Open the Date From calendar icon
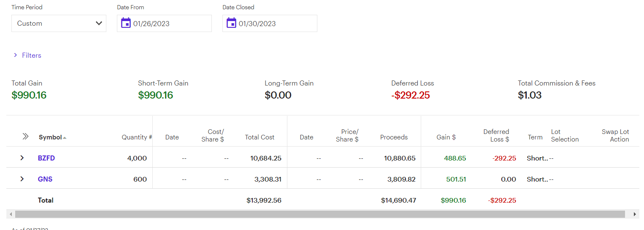Viewport: 644px width, 230px height. (x=126, y=23)
